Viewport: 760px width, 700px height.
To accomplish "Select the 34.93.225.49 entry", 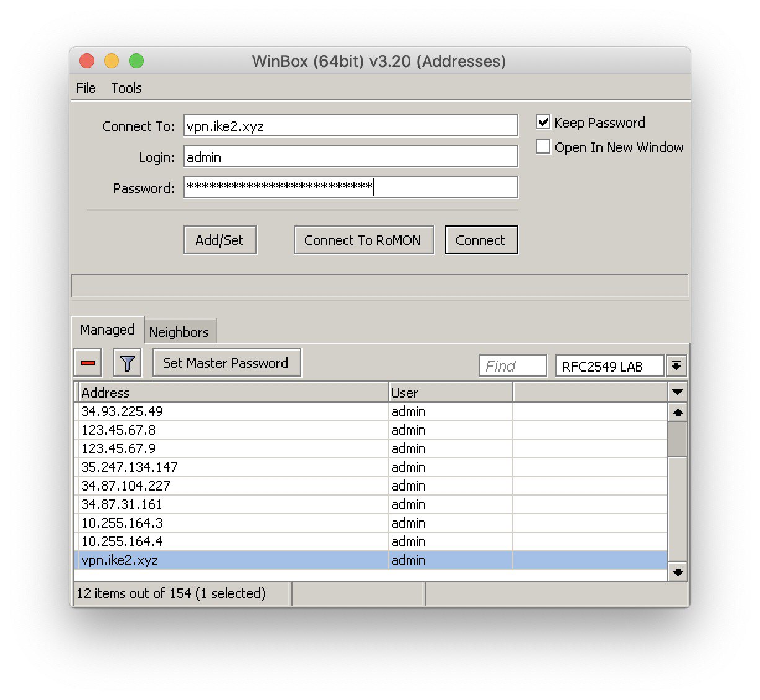I will pos(371,411).
